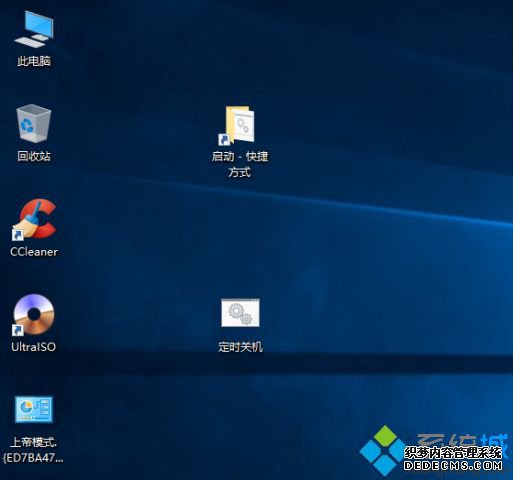513x480 pixels.
Task: Select the 定时关机 batch file icon
Action: tap(240, 313)
